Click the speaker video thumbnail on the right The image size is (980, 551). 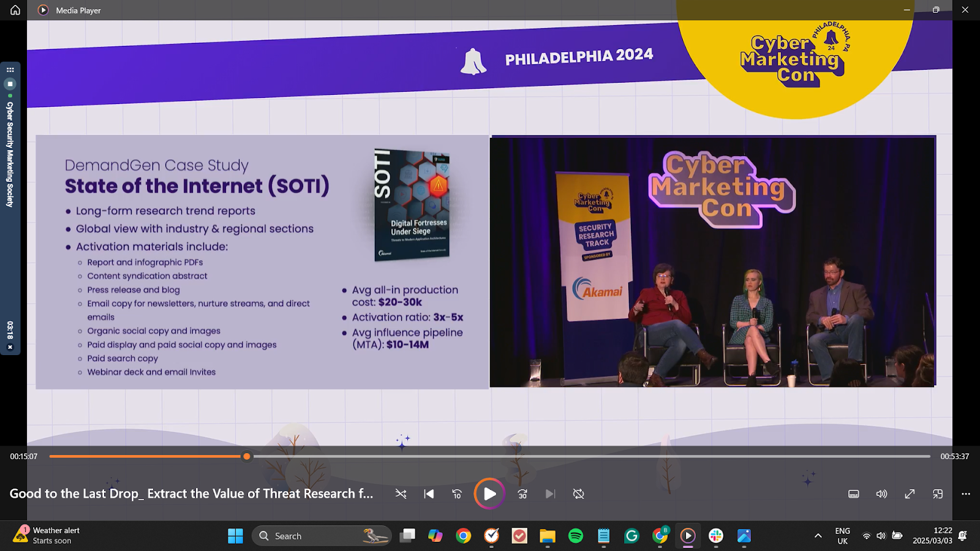713,261
